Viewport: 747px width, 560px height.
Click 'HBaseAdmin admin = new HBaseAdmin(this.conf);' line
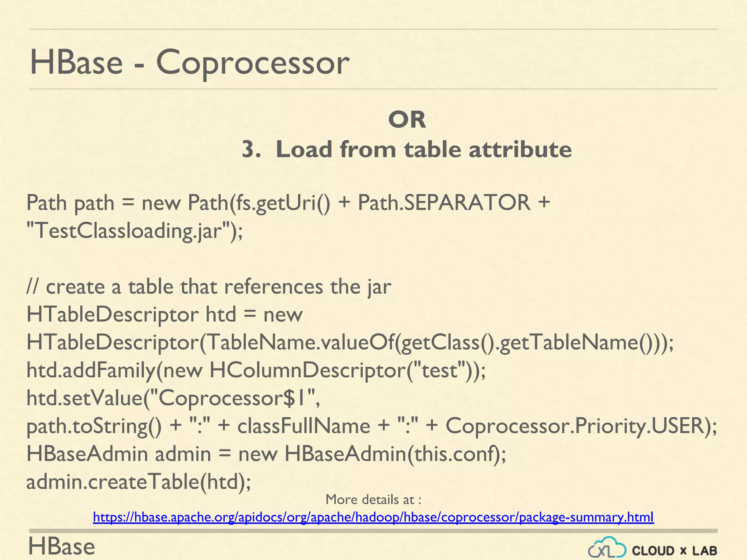[x=267, y=454]
